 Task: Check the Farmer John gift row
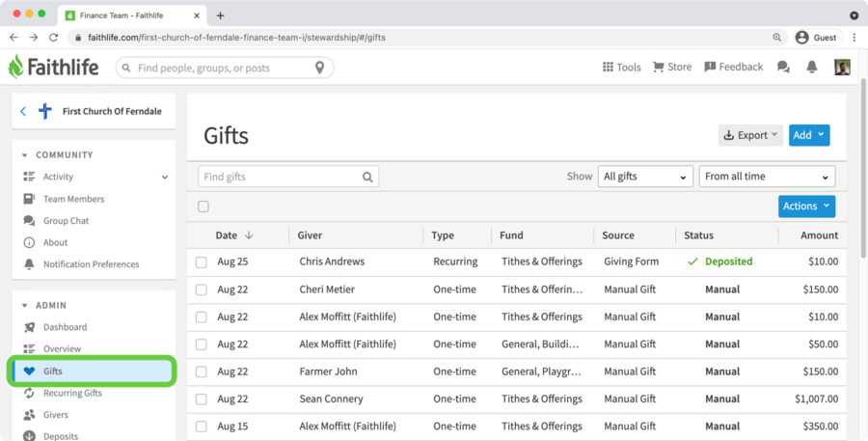202,372
